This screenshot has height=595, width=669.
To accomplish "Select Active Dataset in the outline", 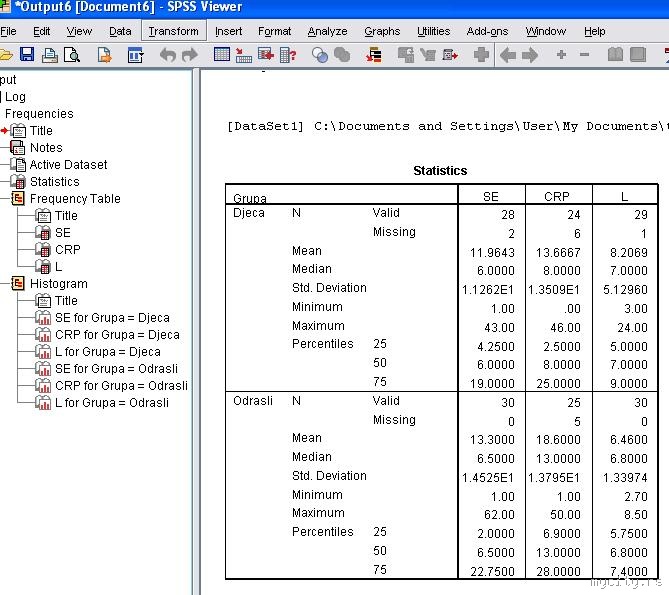I will tap(68, 165).
